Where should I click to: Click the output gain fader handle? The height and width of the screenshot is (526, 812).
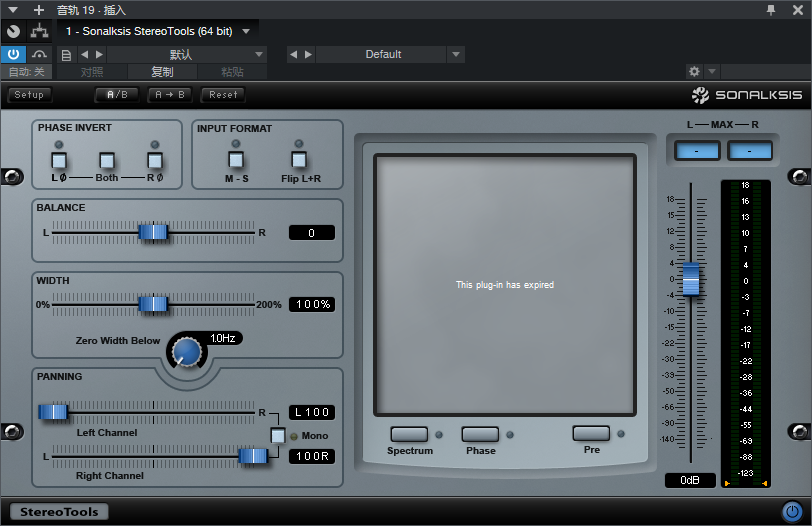click(x=691, y=279)
